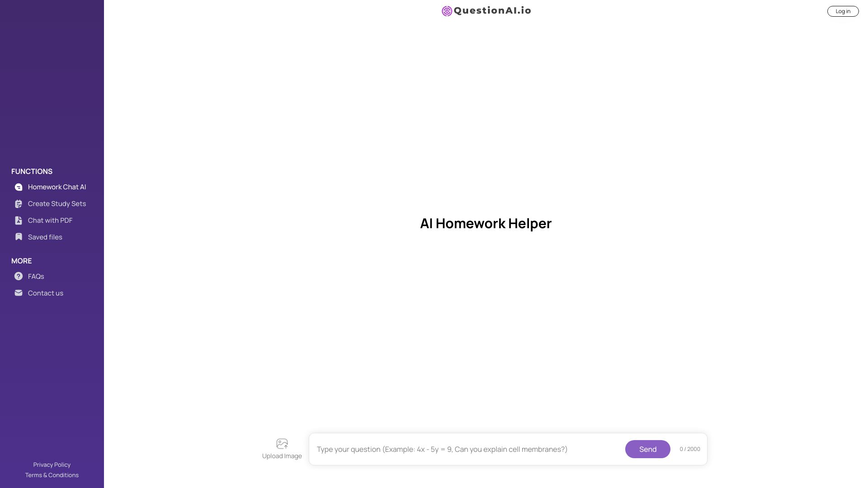Toggle the Saved Files panel view
The width and height of the screenshot is (868, 488).
click(45, 237)
